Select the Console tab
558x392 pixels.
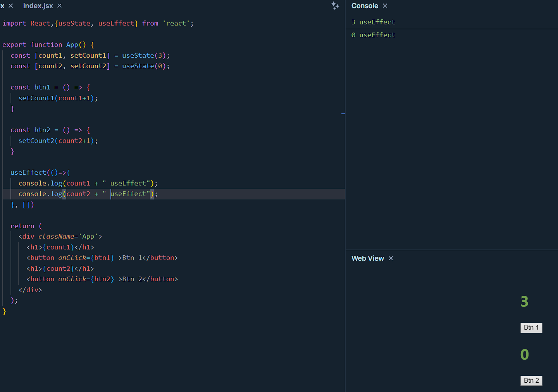click(x=365, y=6)
